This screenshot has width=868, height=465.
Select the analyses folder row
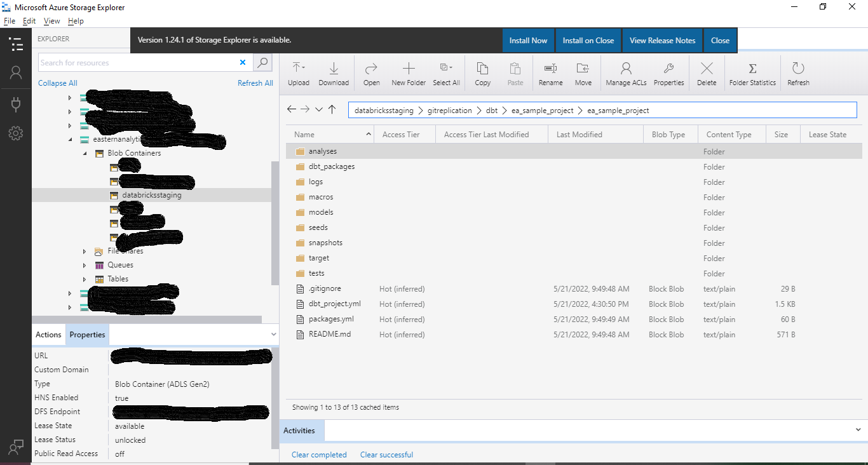tap(574, 151)
